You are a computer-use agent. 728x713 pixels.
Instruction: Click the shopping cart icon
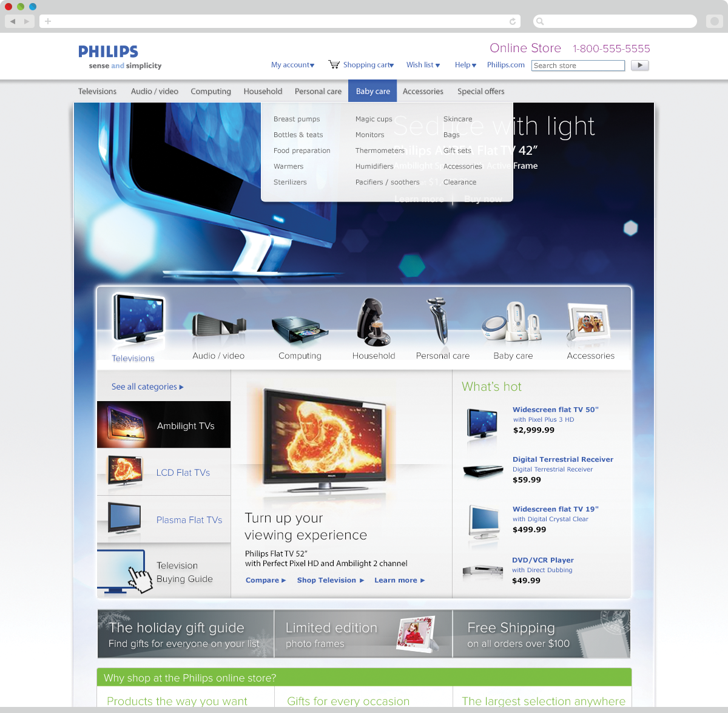click(334, 64)
